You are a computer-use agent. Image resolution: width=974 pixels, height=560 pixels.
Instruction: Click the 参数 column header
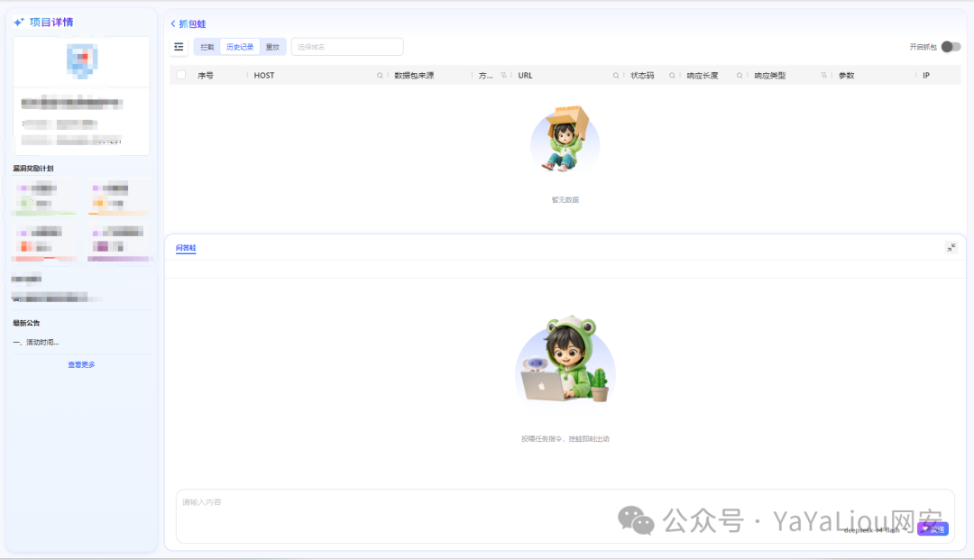pyautogui.click(x=846, y=76)
